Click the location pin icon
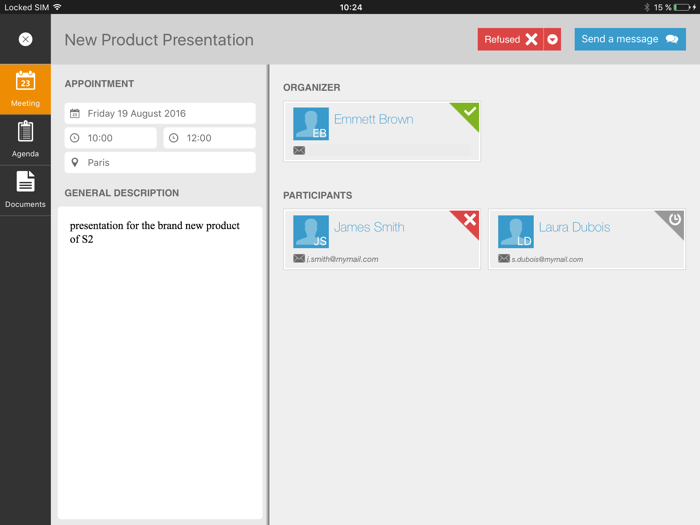 tap(75, 162)
